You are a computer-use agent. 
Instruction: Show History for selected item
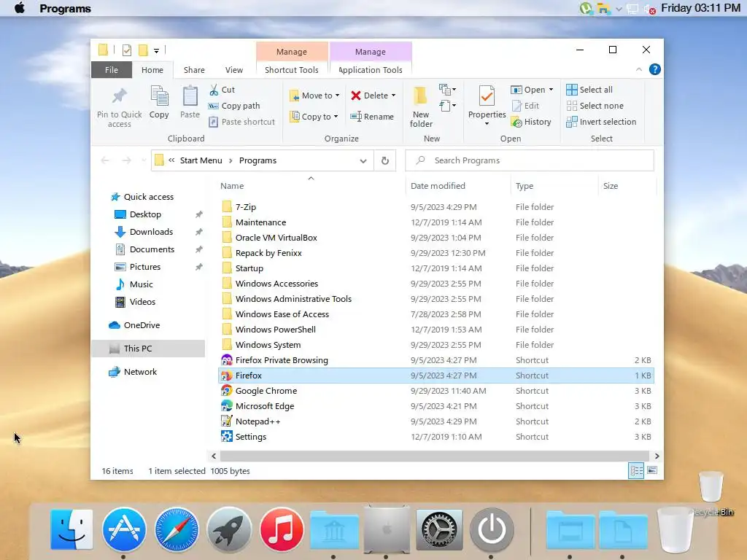point(531,122)
